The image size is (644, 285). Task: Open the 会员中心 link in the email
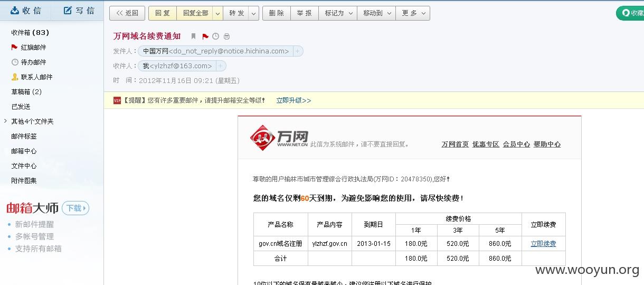516,144
